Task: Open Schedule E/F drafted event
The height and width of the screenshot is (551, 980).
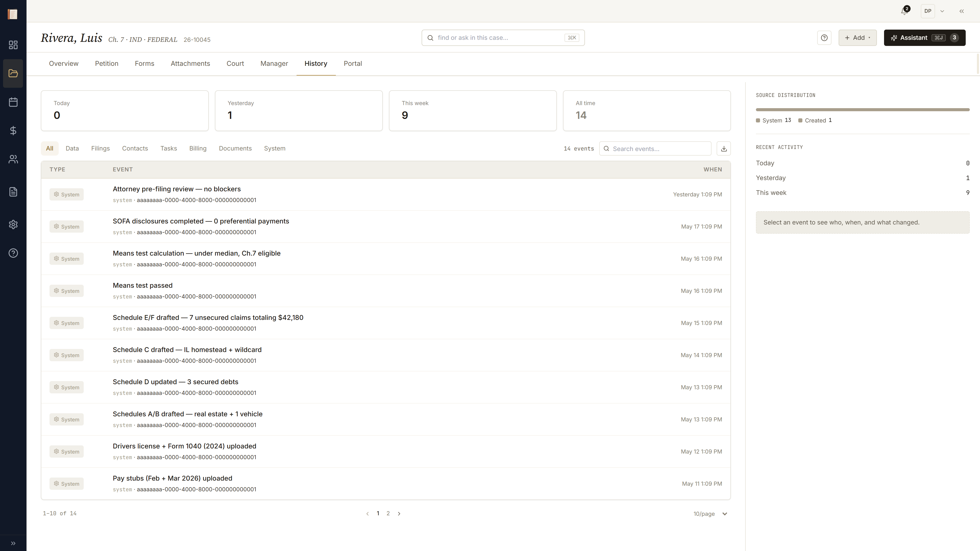Action: point(386,323)
